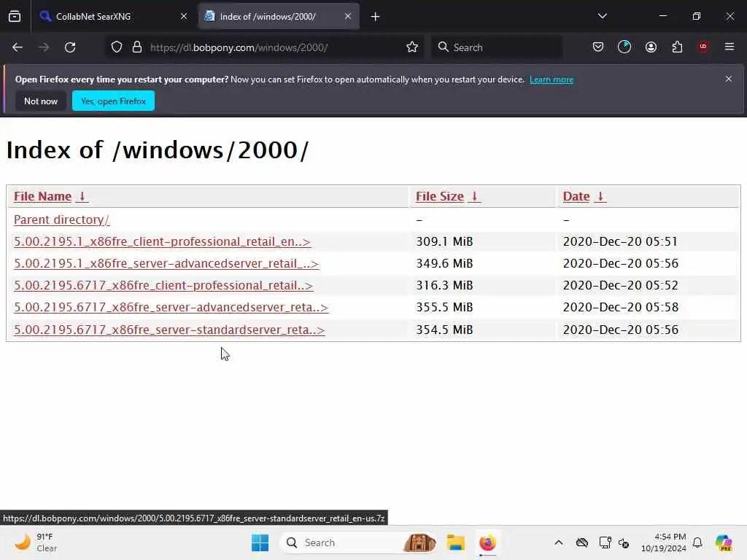Open the clock showing 4:54 PM
Viewport: 747px width, 560px height.
664,542
